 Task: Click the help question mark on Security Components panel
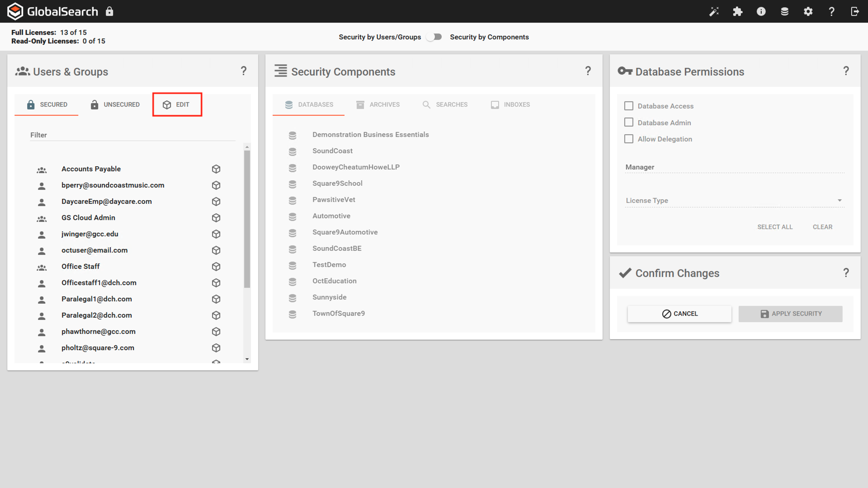588,71
